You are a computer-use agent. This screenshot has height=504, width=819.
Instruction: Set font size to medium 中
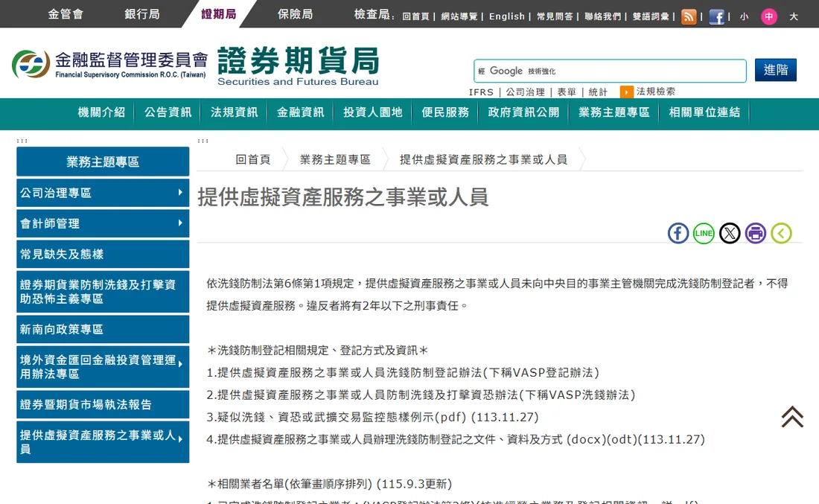(769, 16)
